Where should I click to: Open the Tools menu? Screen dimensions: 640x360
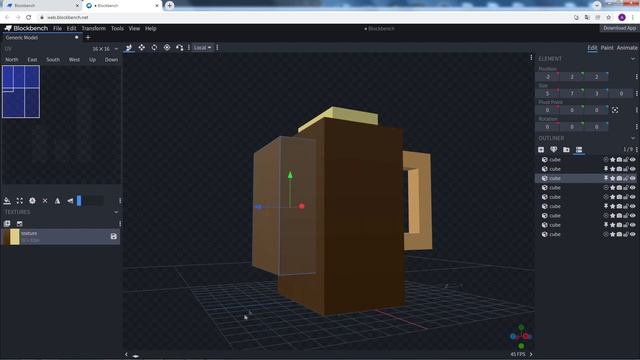[117, 29]
